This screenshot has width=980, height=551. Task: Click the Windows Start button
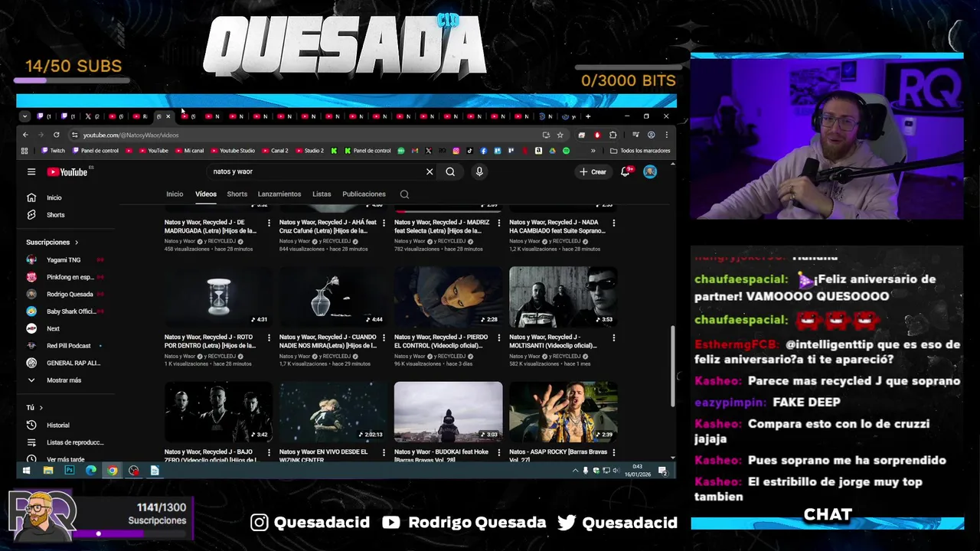point(26,471)
